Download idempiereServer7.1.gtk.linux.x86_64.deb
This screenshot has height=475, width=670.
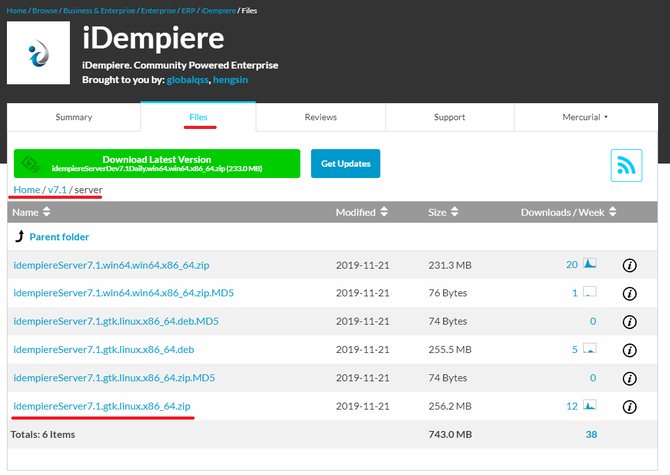(103, 349)
